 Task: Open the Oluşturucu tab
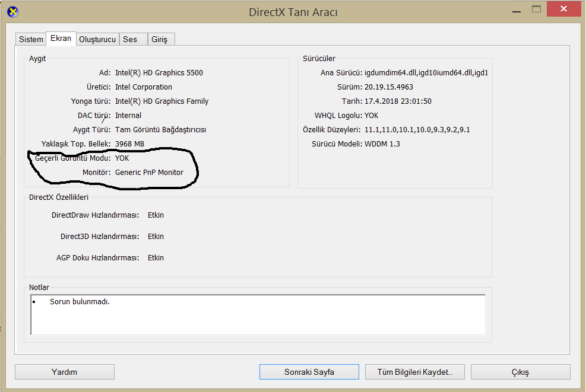[97, 39]
